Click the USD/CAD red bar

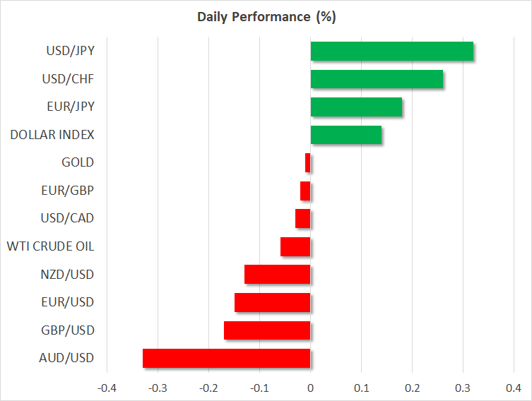point(303,219)
